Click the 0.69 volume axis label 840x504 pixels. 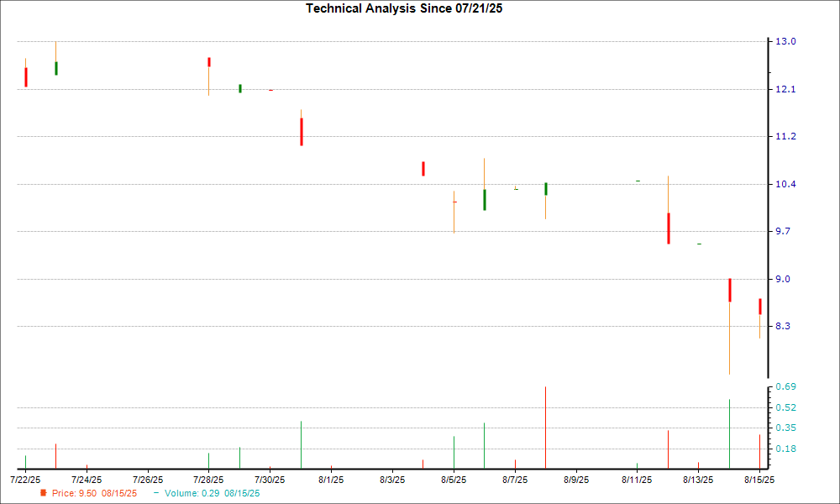coord(785,386)
